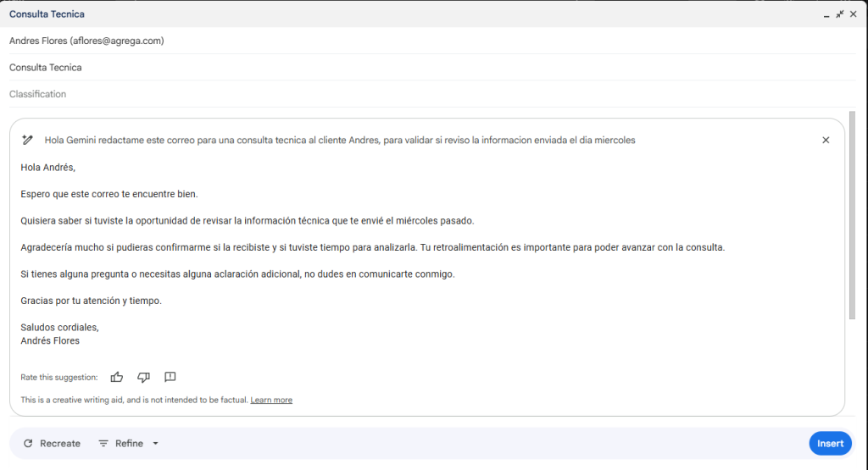Open the Learn more link
The height and width of the screenshot is (470, 868).
tap(271, 400)
